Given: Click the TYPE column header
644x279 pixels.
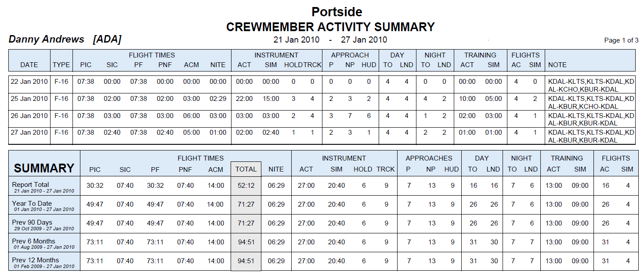Looking at the screenshot, I should [x=62, y=65].
